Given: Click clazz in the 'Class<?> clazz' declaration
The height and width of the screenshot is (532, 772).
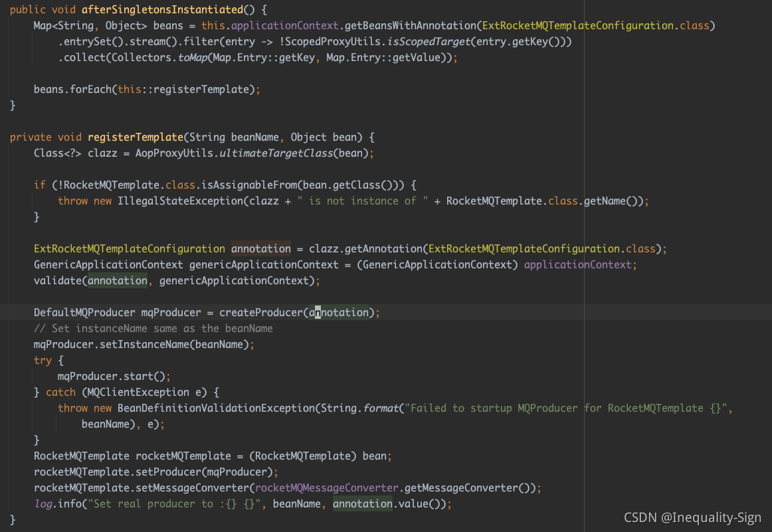Looking at the screenshot, I should tap(102, 153).
